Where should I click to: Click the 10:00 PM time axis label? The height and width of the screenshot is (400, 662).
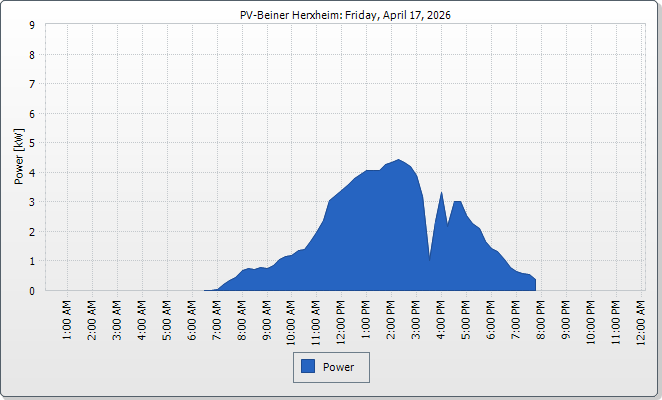(591, 319)
